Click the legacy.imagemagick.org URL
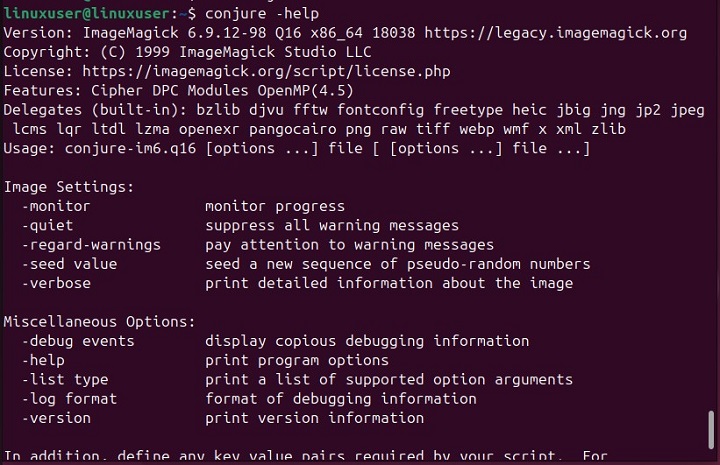This screenshot has height=465, width=720. pos(555,33)
